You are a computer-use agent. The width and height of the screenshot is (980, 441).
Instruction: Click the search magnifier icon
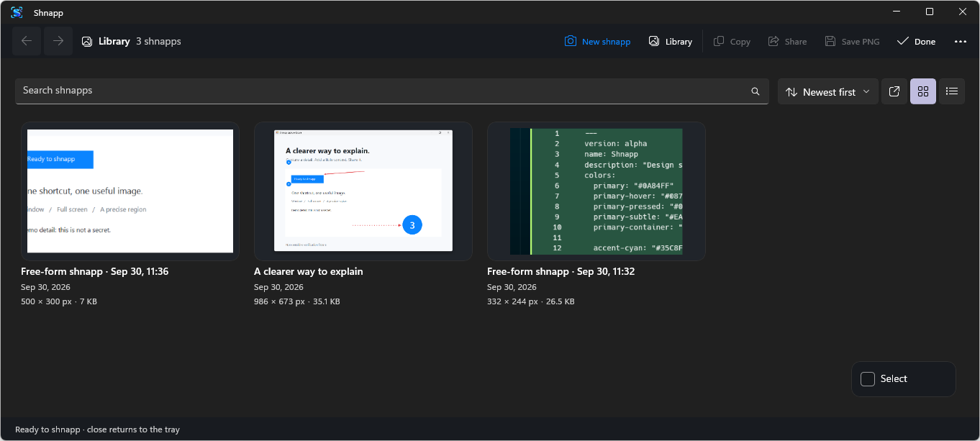tap(756, 91)
